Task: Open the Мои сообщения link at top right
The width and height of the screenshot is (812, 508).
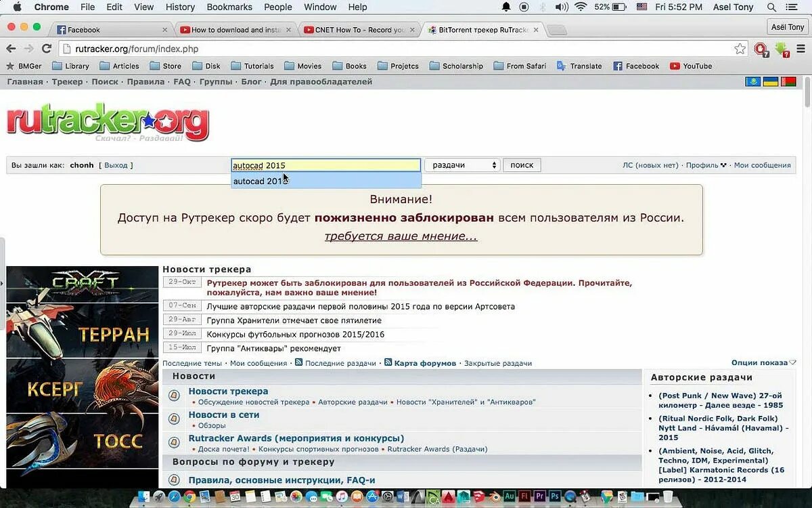Action: 763,165
